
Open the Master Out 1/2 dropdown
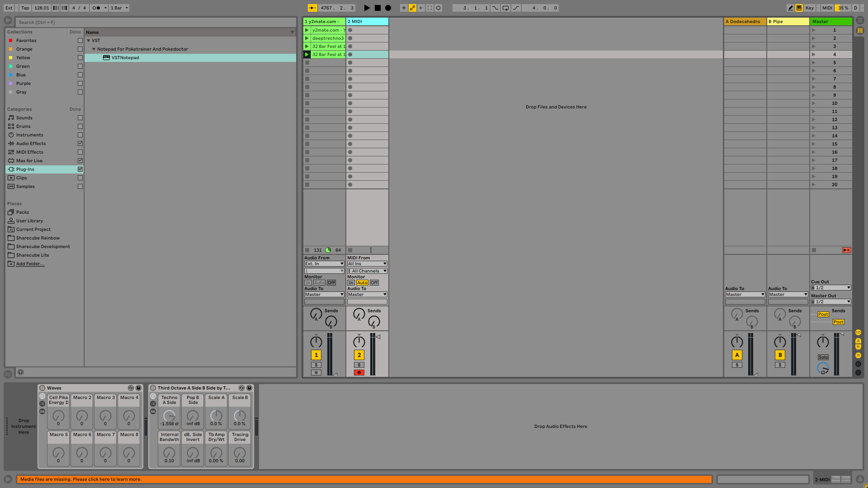pos(831,302)
